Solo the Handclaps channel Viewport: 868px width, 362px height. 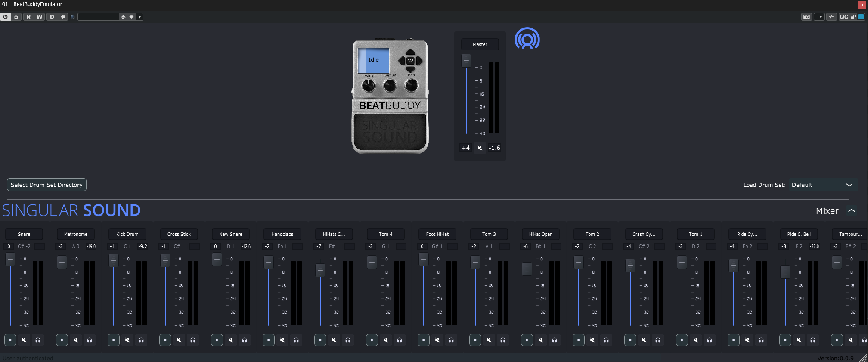pos(296,340)
